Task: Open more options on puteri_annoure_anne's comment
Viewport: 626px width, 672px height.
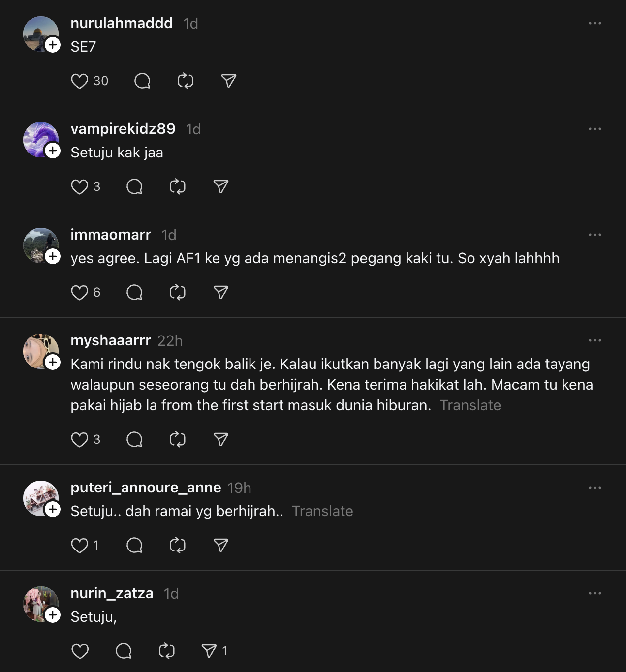Action: pos(595,488)
